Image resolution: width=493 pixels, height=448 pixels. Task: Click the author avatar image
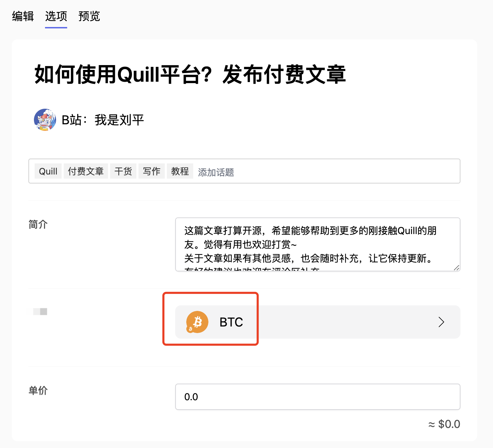click(x=45, y=120)
